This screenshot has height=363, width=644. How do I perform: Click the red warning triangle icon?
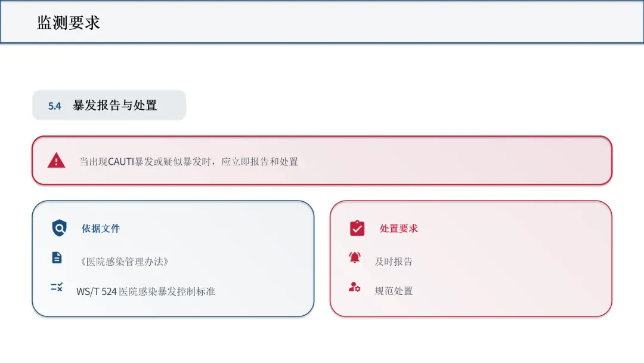[x=56, y=161]
